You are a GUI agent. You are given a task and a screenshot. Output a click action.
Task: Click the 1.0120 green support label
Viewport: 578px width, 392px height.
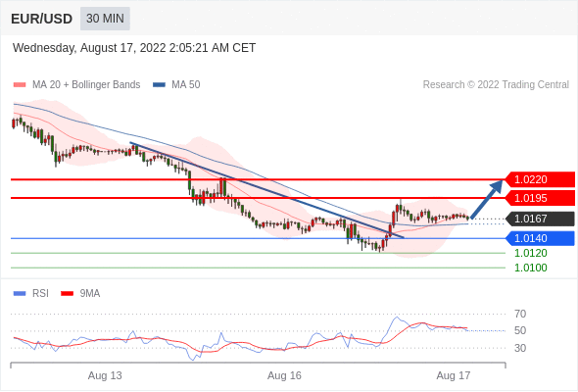tap(531, 253)
